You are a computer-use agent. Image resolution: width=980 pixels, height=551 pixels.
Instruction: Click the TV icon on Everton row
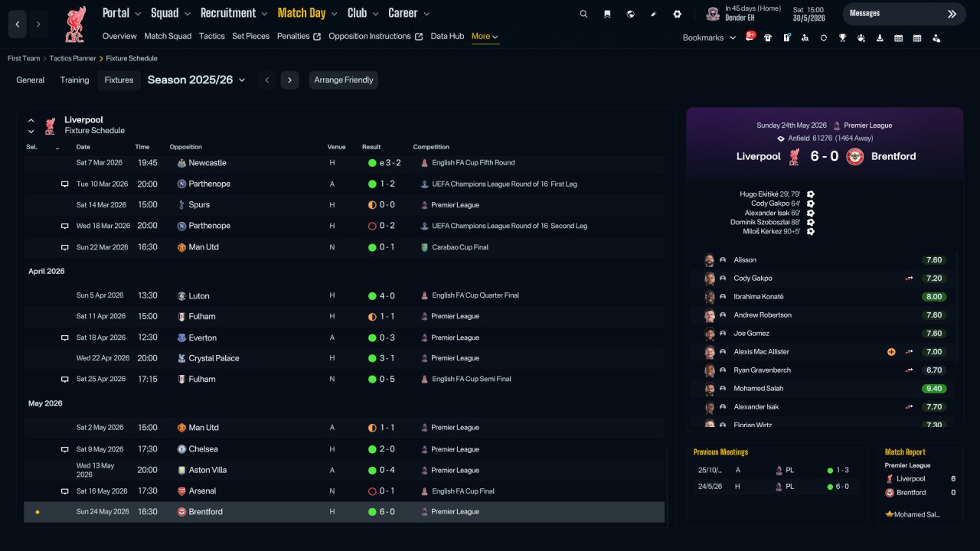click(x=65, y=338)
